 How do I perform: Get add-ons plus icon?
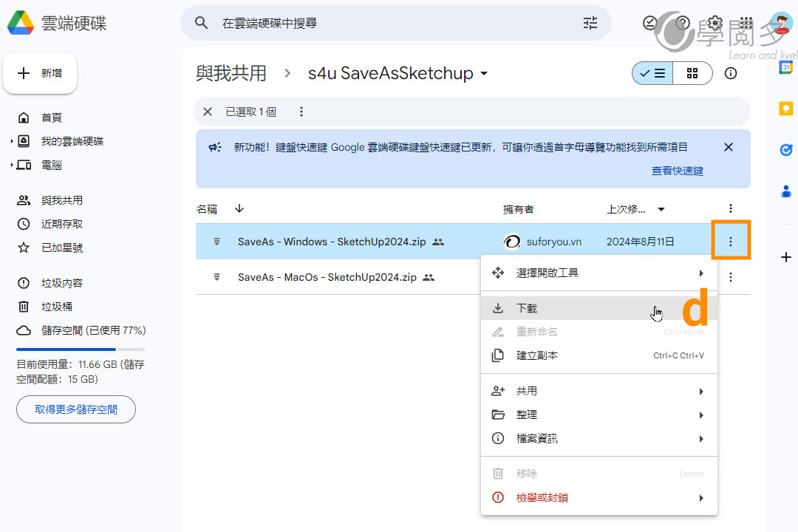tap(786, 257)
